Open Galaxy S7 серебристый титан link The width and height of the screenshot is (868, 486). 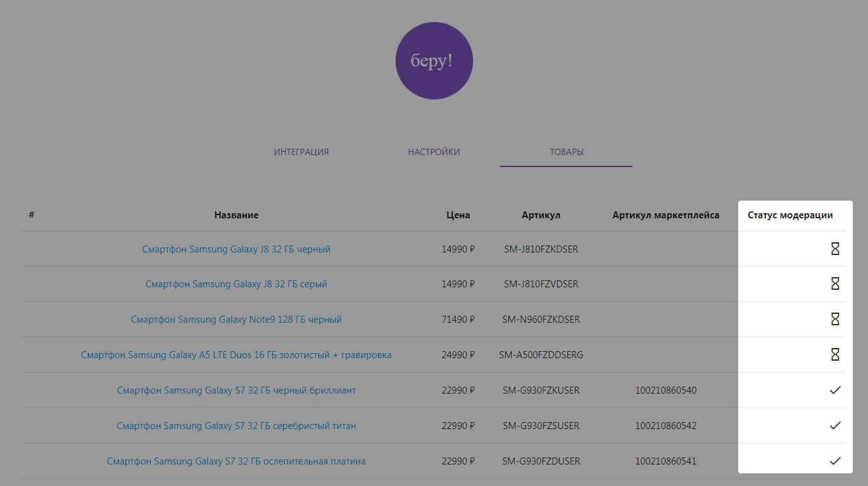236,426
